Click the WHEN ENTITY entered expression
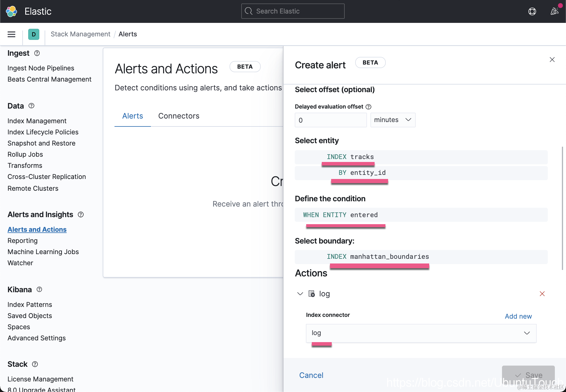The width and height of the screenshot is (566, 392). [x=340, y=215]
